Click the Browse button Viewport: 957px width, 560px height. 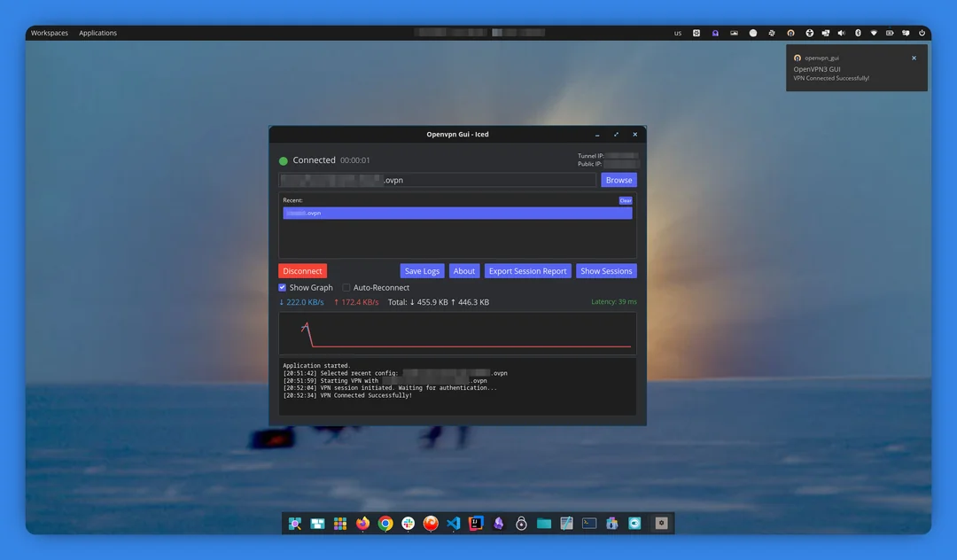[x=619, y=180]
